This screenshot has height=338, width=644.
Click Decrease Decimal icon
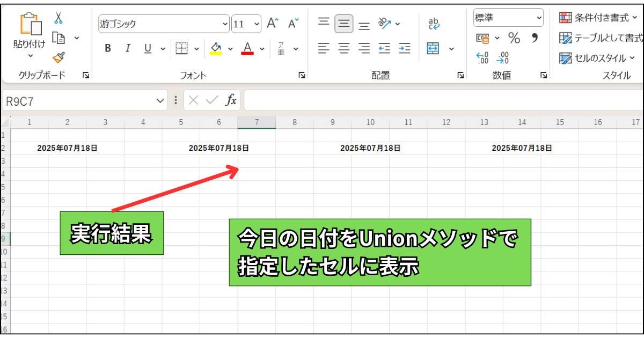[503, 57]
